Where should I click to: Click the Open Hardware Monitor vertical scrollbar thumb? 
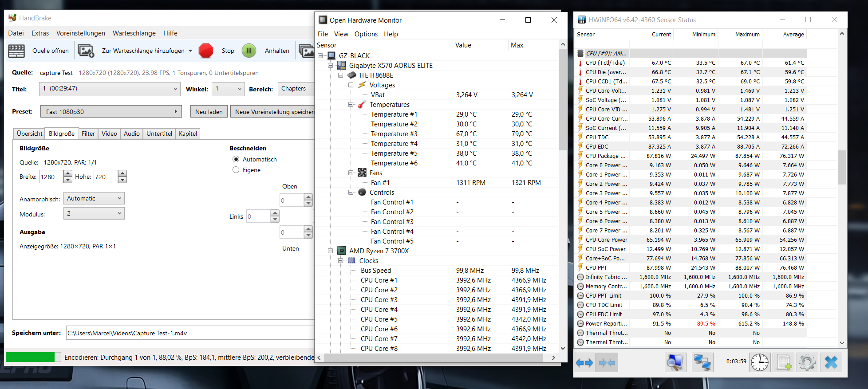click(x=563, y=100)
